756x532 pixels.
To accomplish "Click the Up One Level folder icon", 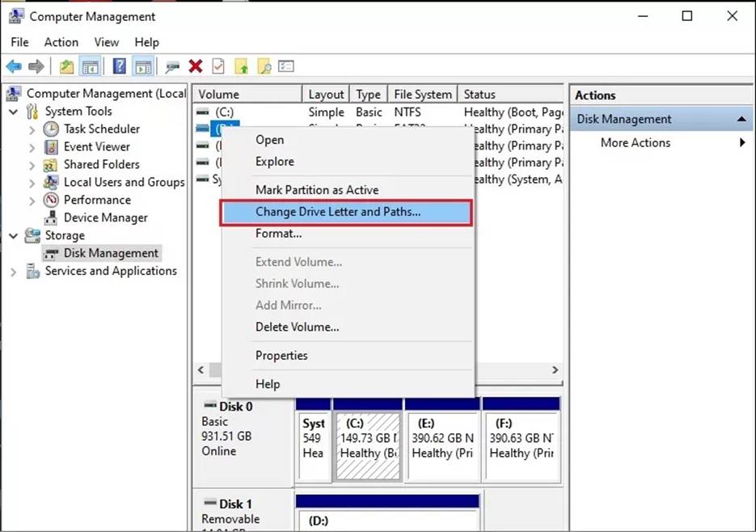I will click(66, 66).
